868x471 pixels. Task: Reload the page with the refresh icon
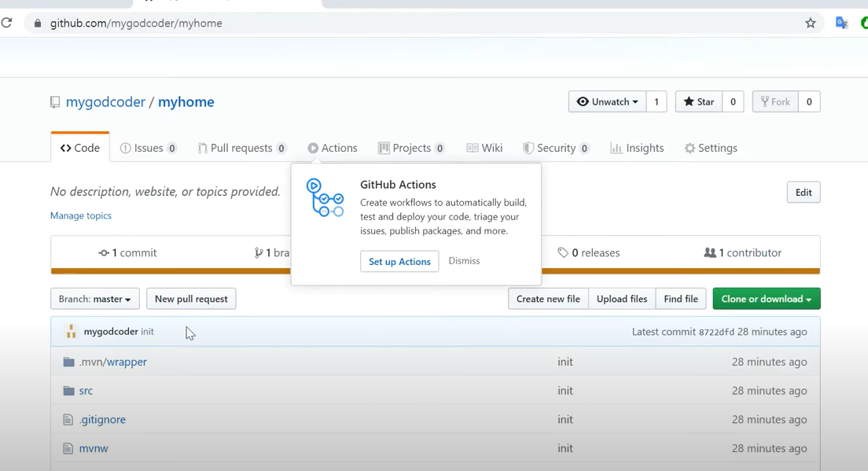6,23
